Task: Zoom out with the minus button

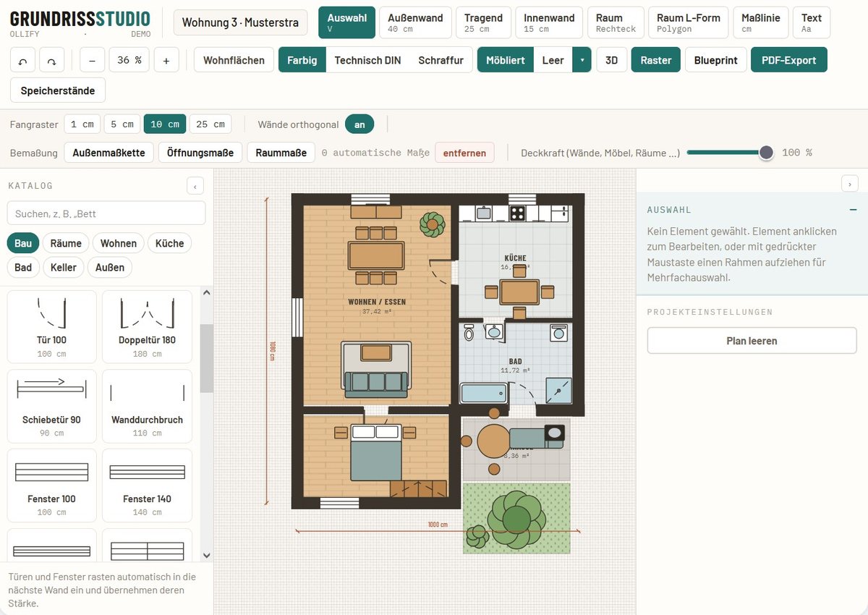Action: pos(92,61)
